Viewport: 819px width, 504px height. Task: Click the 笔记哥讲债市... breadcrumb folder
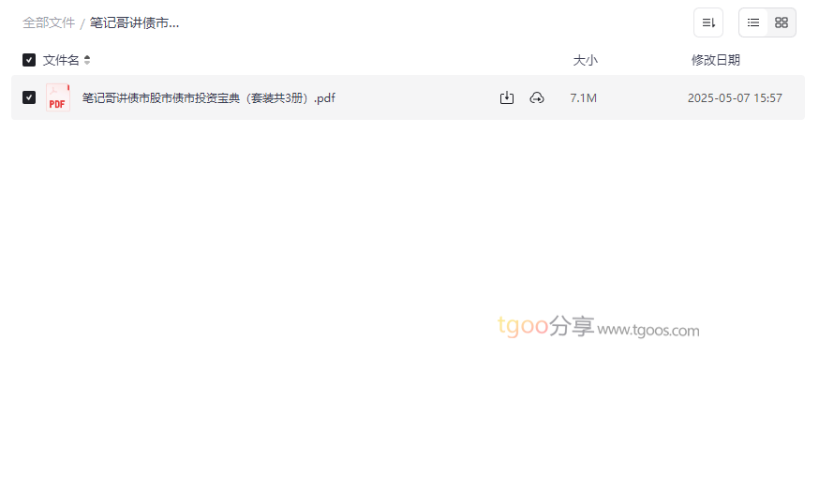click(x=134, y=22)
